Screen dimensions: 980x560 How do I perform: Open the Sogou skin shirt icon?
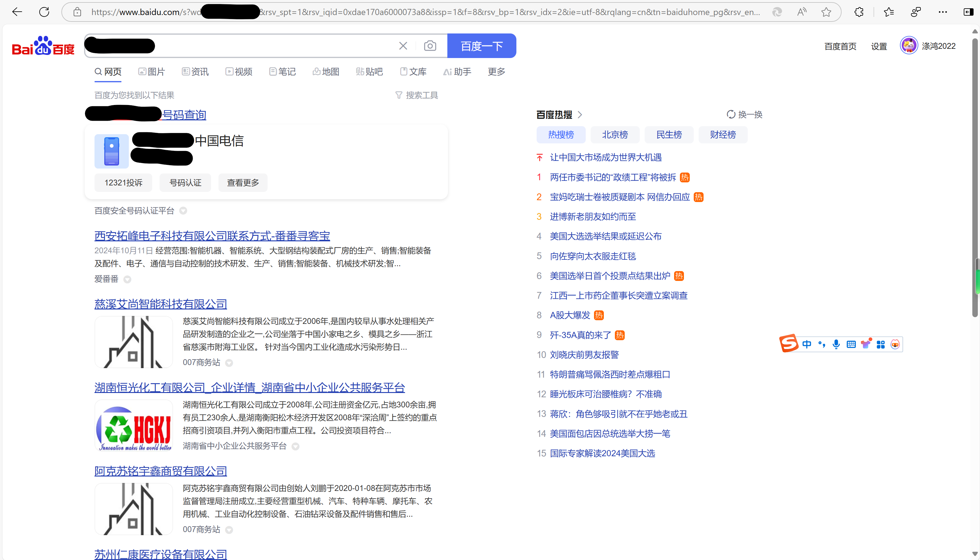[x=866, y=344]
